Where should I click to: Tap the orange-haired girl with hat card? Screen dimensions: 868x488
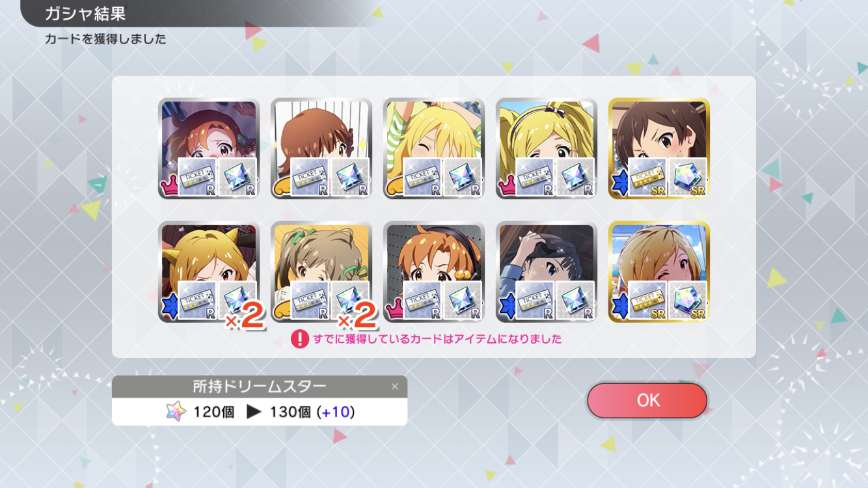[209, 148]
